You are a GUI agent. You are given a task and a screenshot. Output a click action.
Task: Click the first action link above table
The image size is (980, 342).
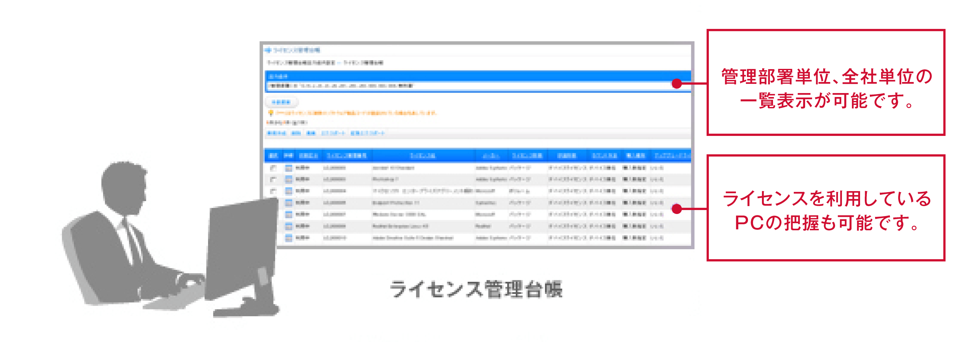277,133
